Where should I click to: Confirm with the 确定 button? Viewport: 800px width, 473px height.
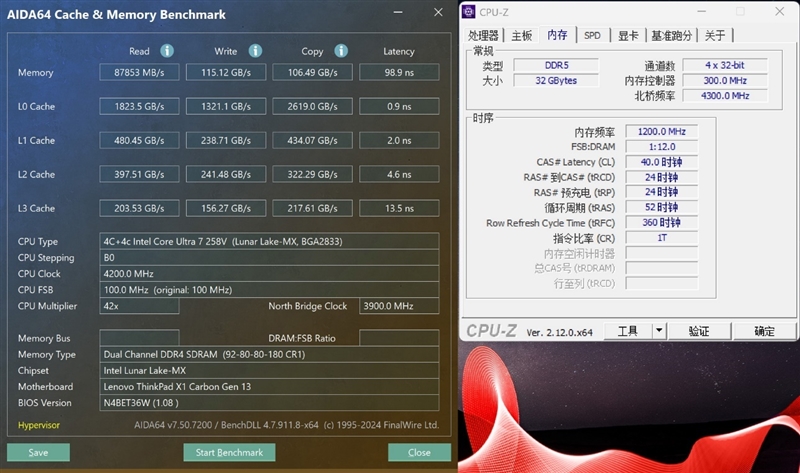[764, 331]
